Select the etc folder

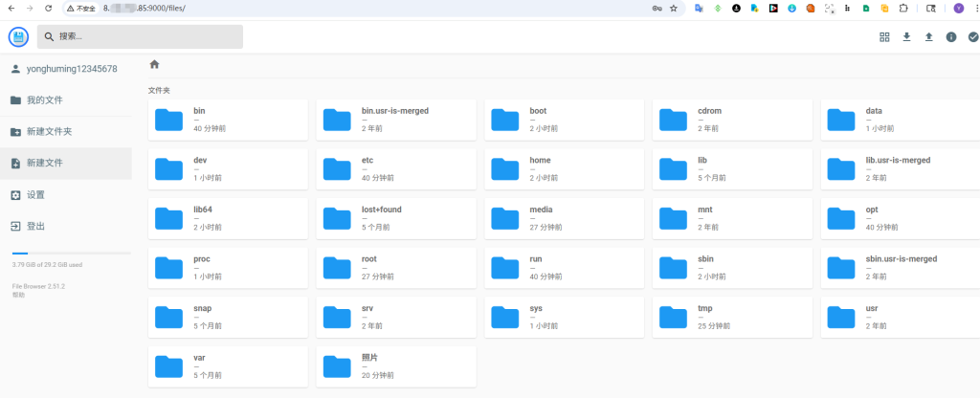point(396,168)
